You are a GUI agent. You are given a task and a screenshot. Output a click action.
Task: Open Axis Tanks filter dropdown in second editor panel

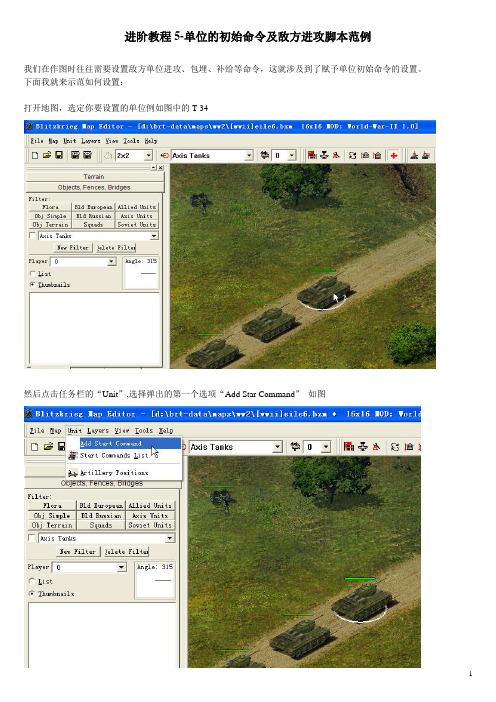pos(170,538)
